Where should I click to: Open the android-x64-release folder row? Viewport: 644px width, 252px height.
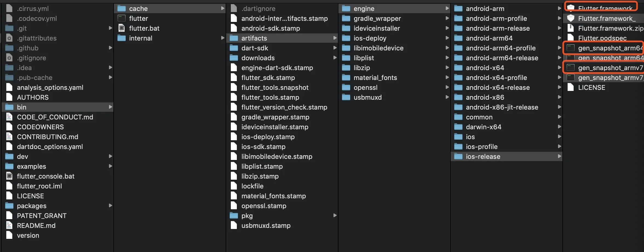click(507, 87)
